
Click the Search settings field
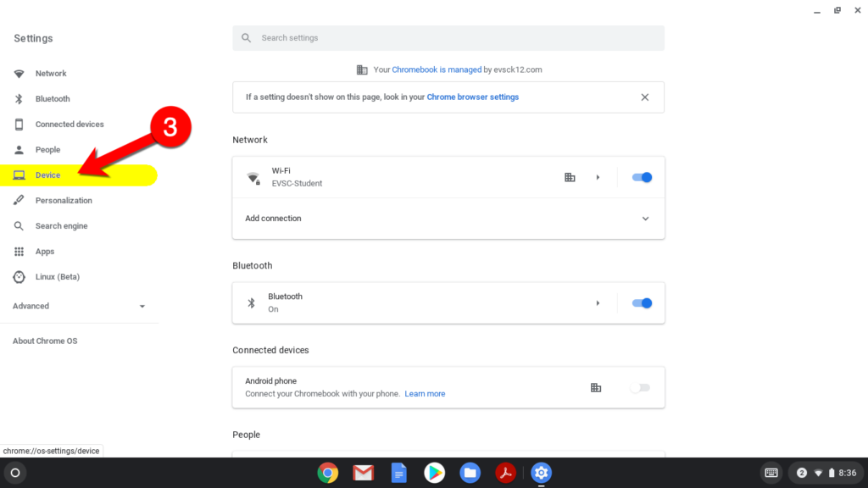pos(448,38)
